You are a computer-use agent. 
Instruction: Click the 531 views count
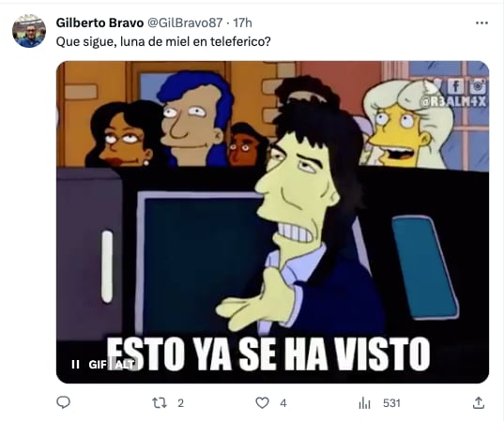click(x=391, y=403)
